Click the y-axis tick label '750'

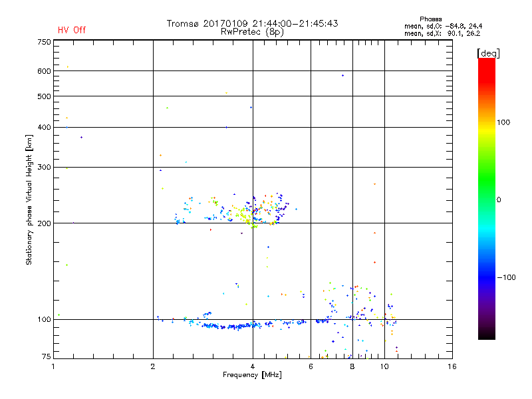pyautogui.click(x=44, y=42)
